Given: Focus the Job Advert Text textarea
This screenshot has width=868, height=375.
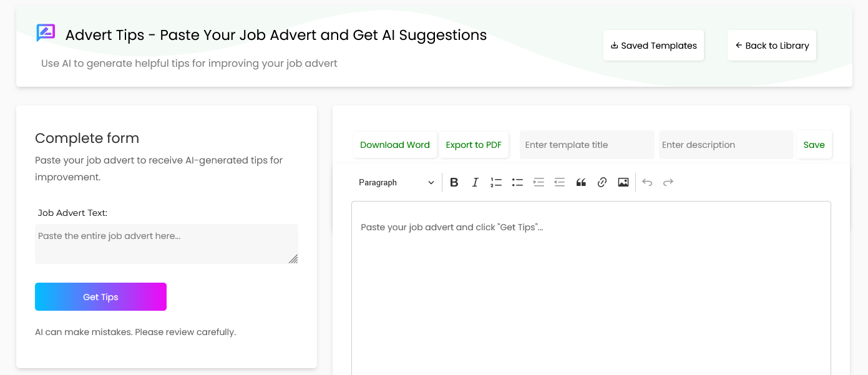Looking at the screenshot, I should [x=166, y=243].
